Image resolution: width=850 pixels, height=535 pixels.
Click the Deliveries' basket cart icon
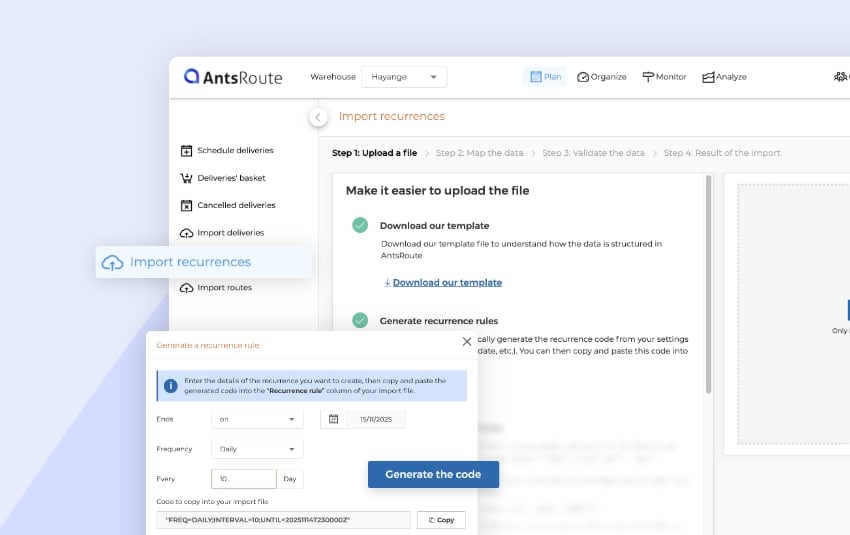(186, 178)
